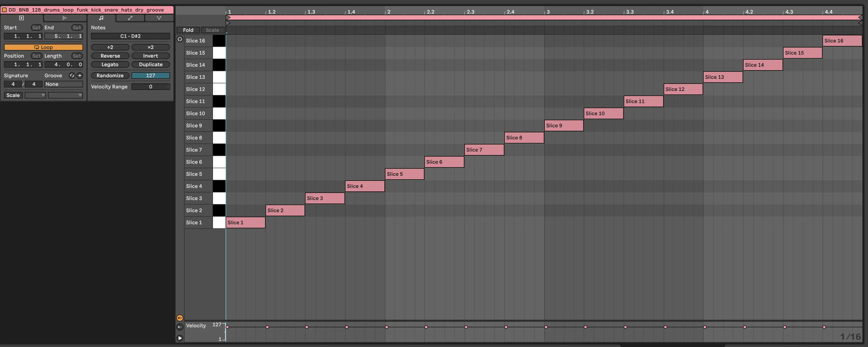Click the Commit Groove arrow icon
868x347 pixels.
pyautogui.click(x=79, y=76)
